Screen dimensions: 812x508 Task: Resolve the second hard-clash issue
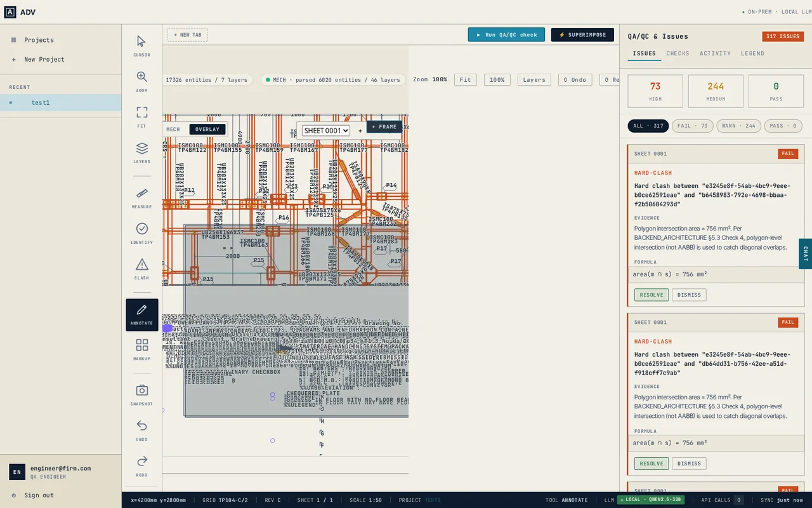(652, 464)
